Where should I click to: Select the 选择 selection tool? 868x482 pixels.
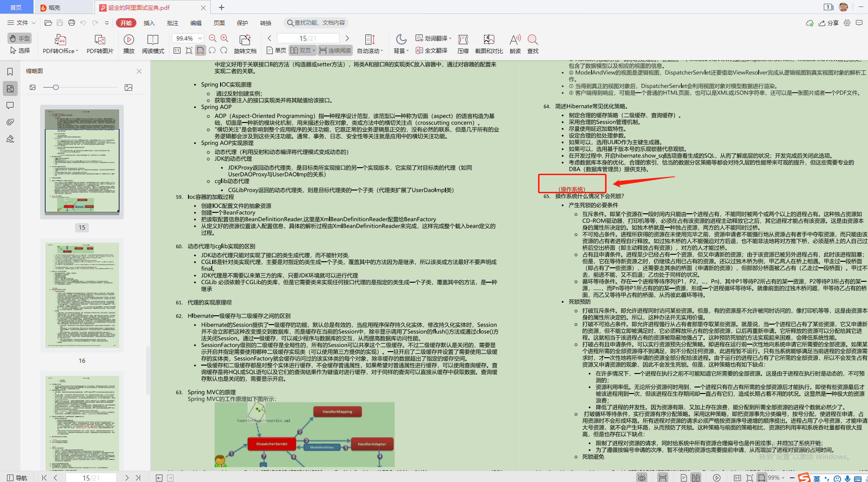pos(20,51)
